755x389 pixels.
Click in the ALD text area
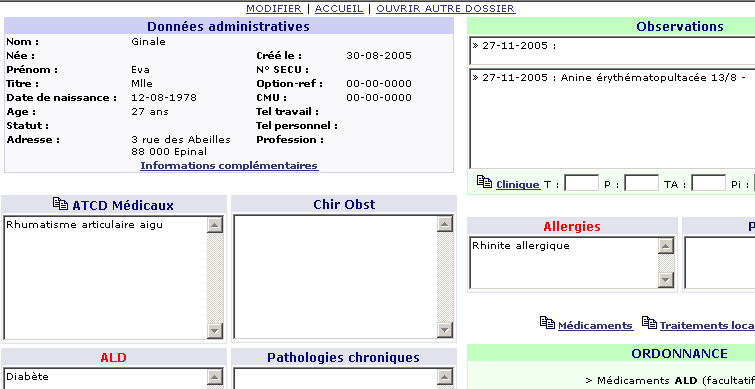tap(105, 379)
